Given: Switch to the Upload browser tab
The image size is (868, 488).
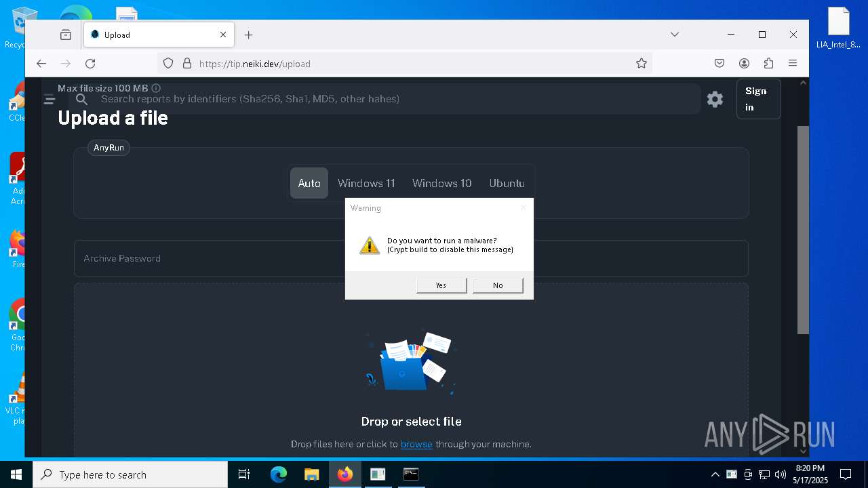Looking at the screenshot, I should (x=159, y=35).
